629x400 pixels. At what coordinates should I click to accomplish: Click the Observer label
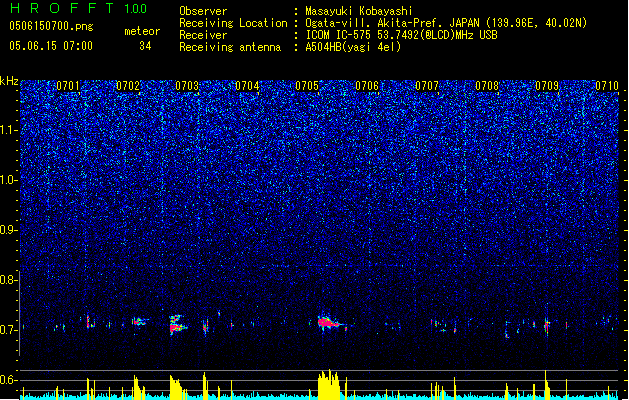click(203, 11)
